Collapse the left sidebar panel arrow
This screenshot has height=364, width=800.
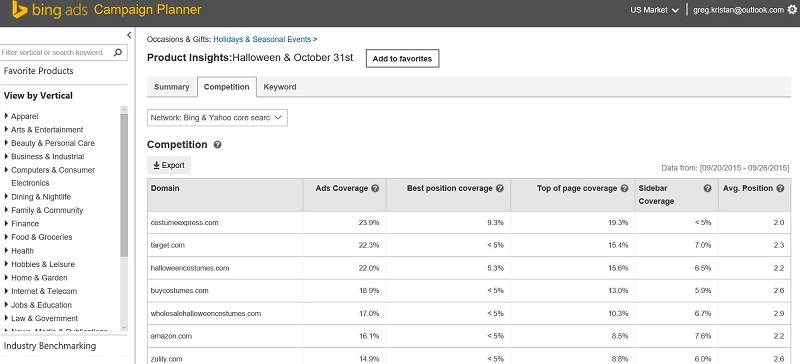click(129, 35)
